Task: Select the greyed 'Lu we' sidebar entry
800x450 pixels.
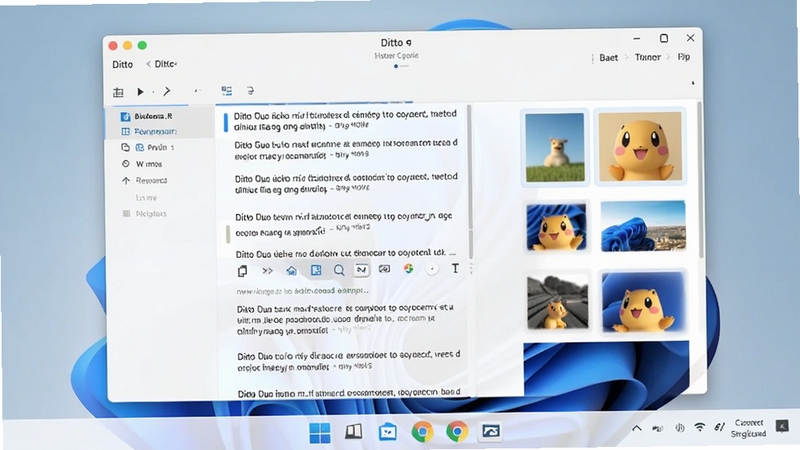Action: coord(146,197)
